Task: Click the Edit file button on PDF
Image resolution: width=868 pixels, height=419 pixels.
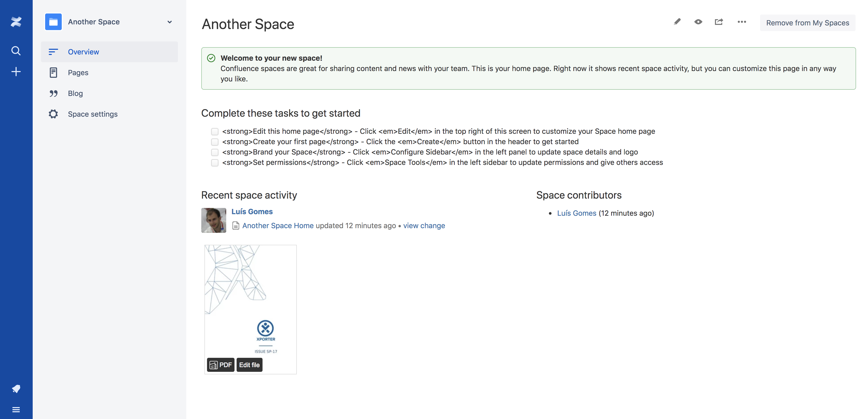Action: (x=249, y=365)
